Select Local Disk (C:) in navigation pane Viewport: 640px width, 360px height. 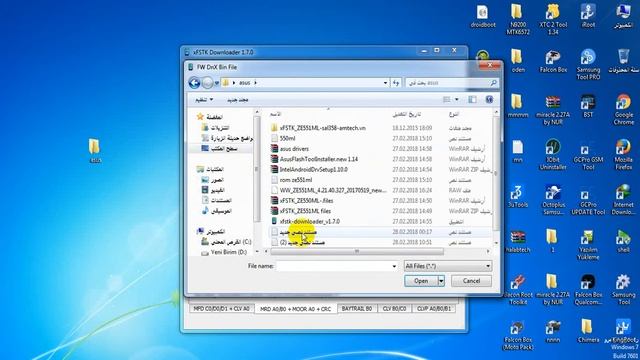227,242
